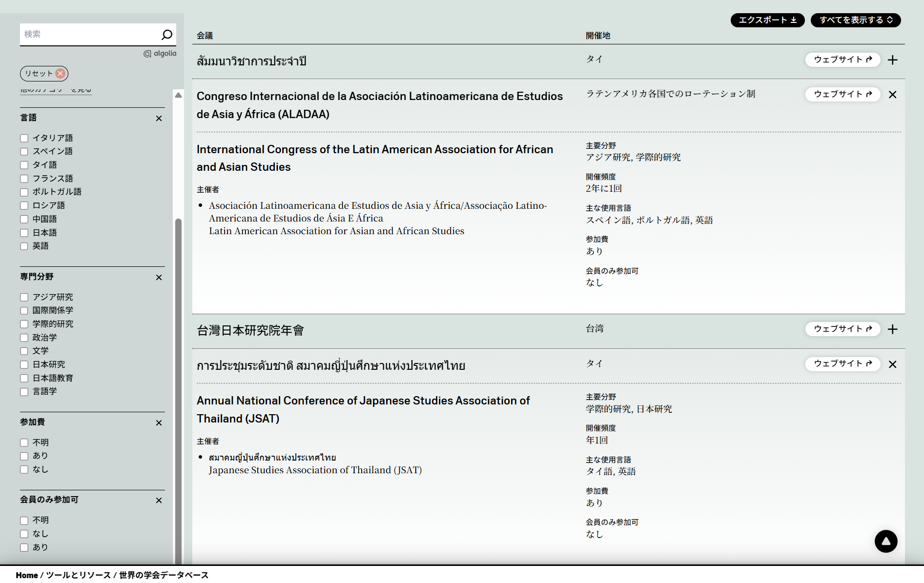Go to Home in breadcrumb
Viewport: 924px width, 583px height.
27,575
